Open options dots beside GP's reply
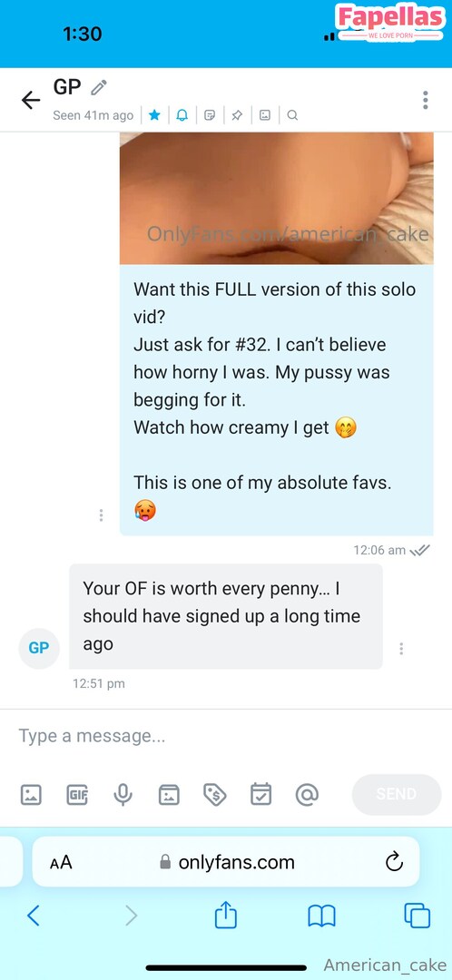452x980 pixels. tap(401, 648)
